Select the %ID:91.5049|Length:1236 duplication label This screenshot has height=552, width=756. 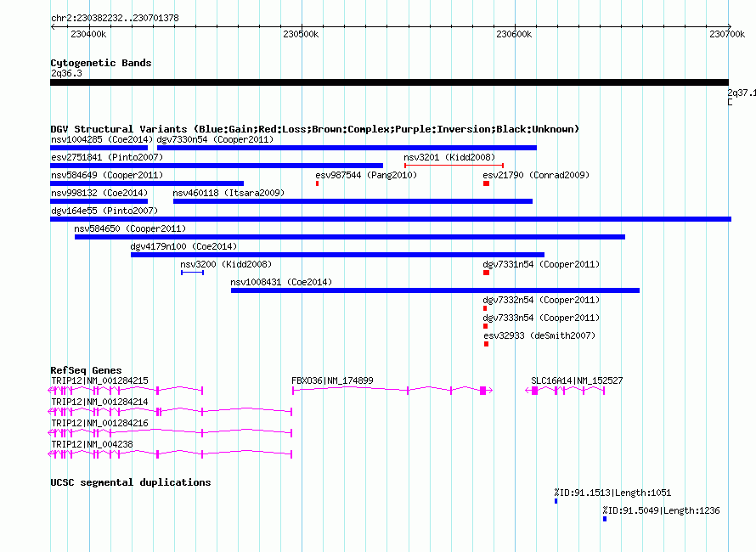point(661,510)
